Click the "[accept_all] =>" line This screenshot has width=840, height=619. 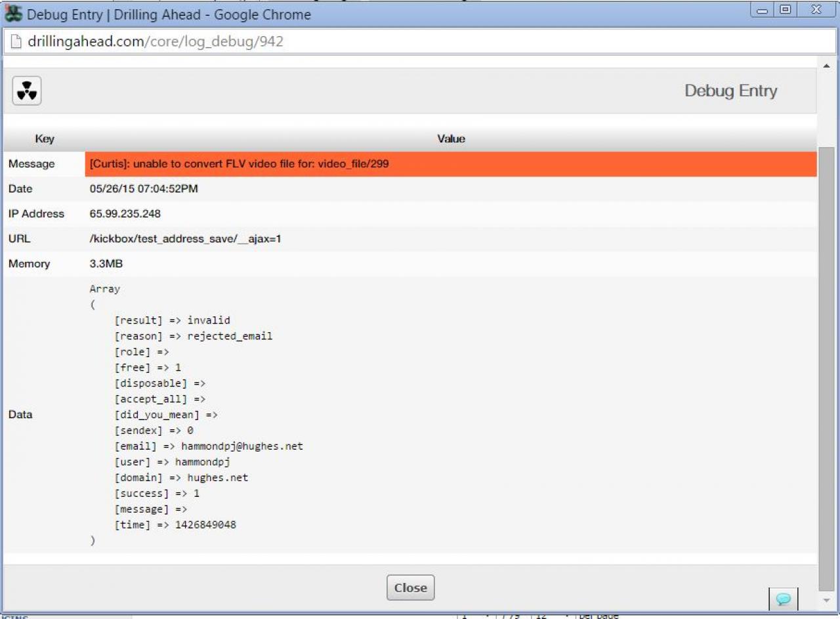click(x=160, y=399)
